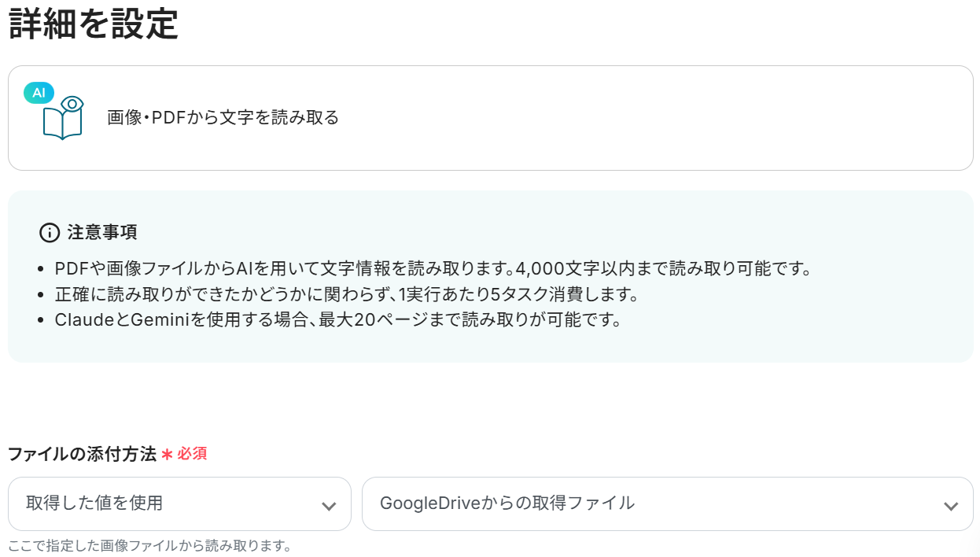Click the 注意事項 heading text
This screenshot has height=557, width=980.
pyautogui.click(x=102, y=232)
